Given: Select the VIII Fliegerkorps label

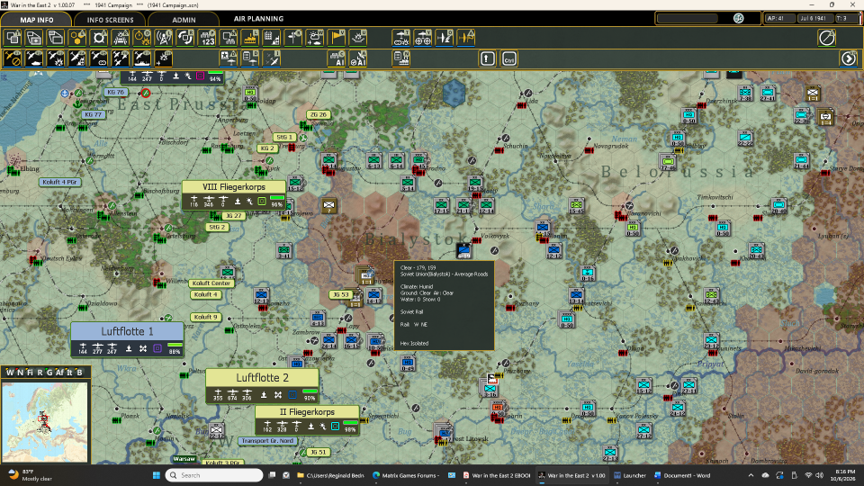Looking at the screenshot, I should click(234, 187).
